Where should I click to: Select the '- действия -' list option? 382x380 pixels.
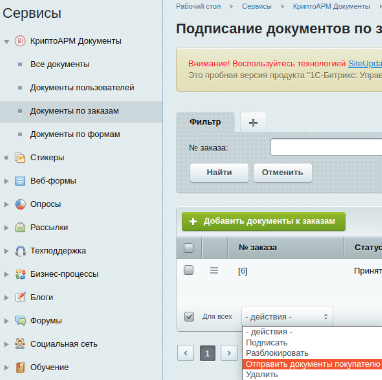(312, 332)
